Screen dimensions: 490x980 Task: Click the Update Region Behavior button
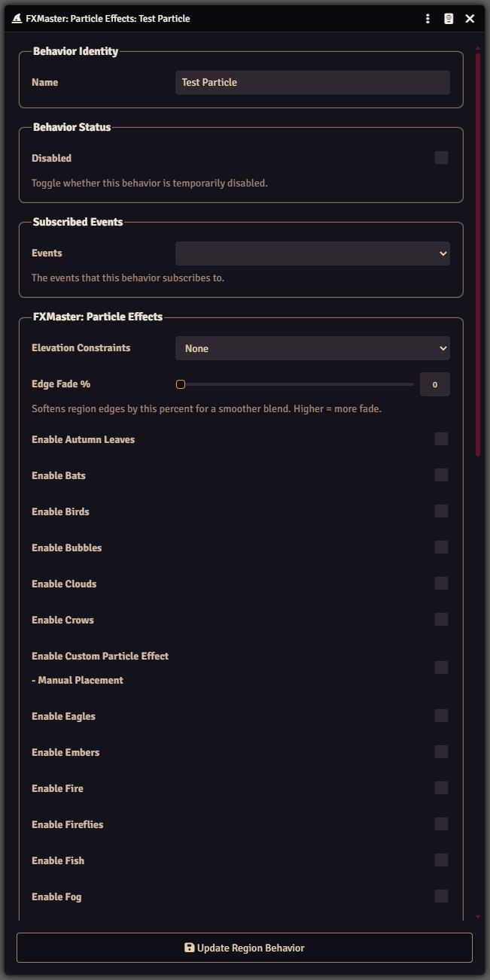pos(245,948)
